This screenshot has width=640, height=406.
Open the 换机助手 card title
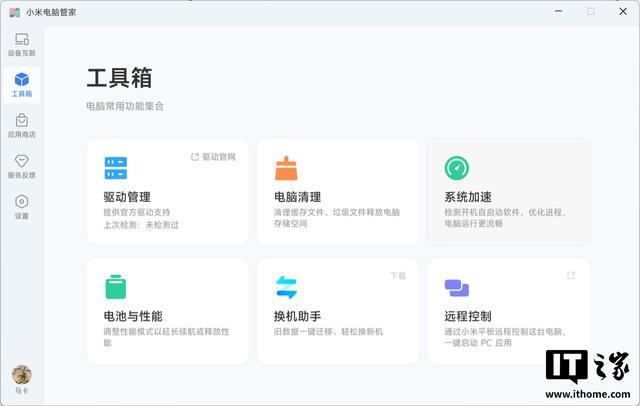298,316
